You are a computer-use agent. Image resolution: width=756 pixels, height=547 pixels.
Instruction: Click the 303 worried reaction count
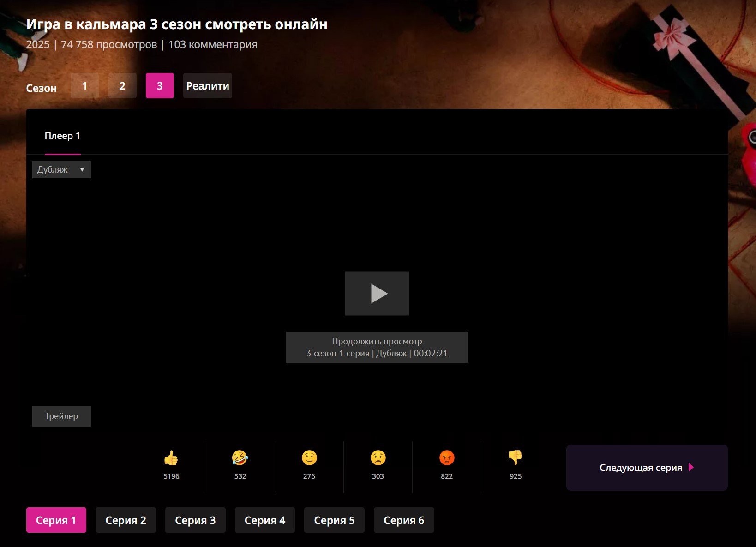378,476
